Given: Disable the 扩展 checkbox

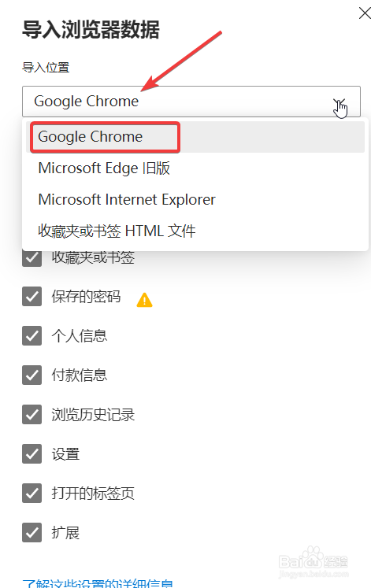Looking at the screenshot, I should (x=32, y=532).
